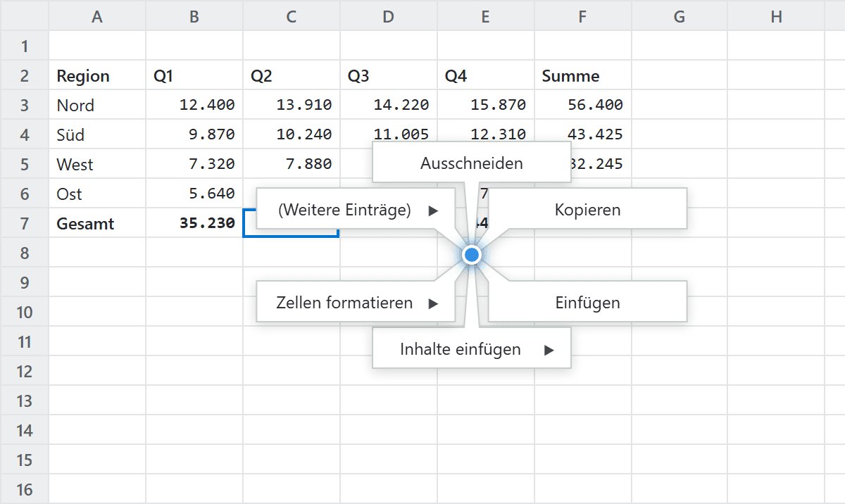Expand the (Weitere Einträge) entry
This screenshot has height=504, width=845.
(x=356, y=210)
